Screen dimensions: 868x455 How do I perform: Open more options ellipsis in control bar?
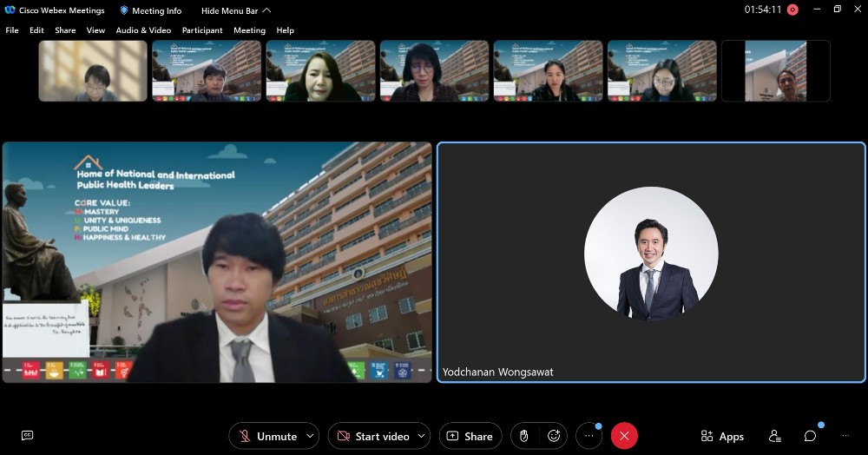pyautogui.click(x=589, y=436)
